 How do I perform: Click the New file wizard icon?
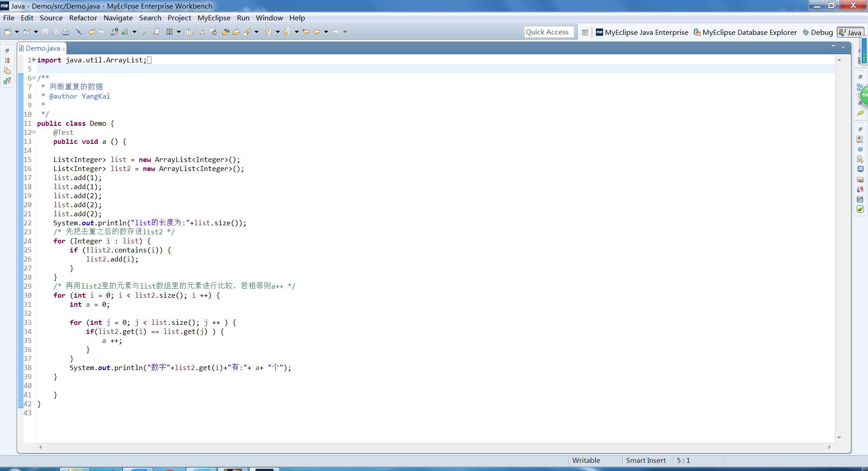coord(8,32)
